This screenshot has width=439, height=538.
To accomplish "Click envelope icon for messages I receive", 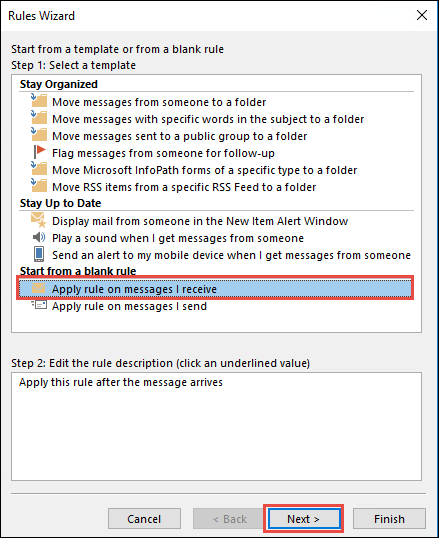I will click(38, 289).
